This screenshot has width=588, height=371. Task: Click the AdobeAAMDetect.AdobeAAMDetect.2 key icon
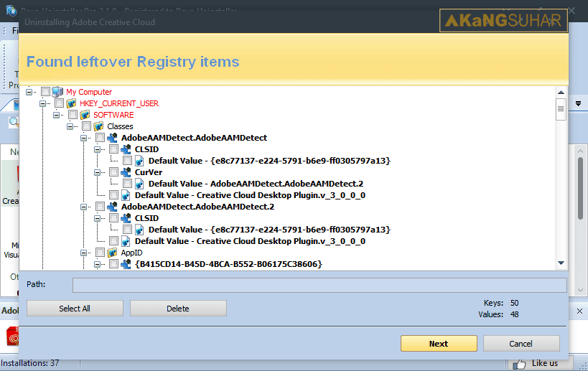(112, 207)
